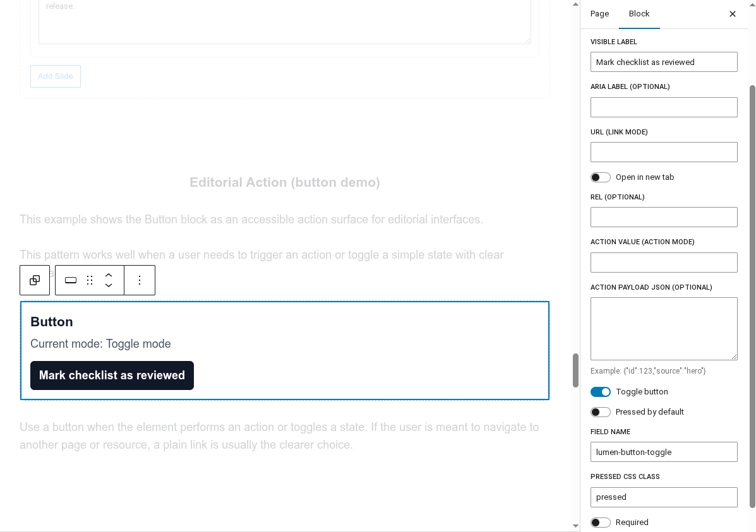The height and width of the screenshot is (532, 756).
Task: Click the Add Slide button
Action: coord(56,76)
